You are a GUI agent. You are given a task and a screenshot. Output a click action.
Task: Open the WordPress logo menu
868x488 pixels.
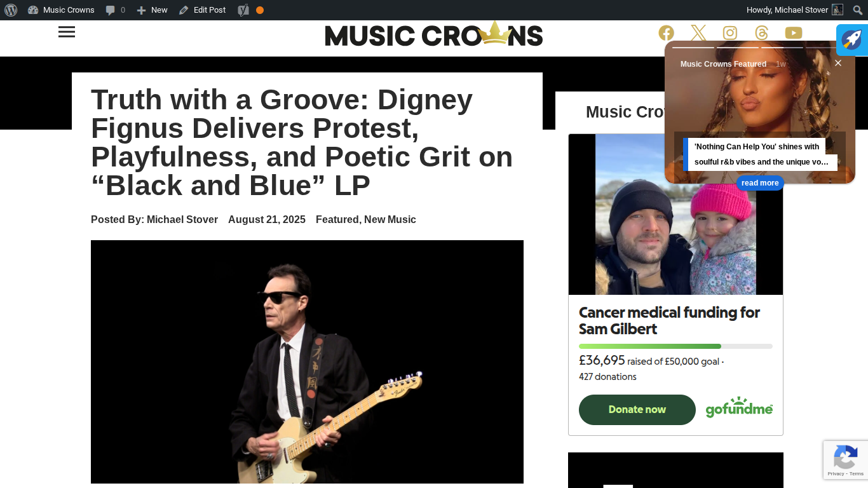click(x=11, y=10)
